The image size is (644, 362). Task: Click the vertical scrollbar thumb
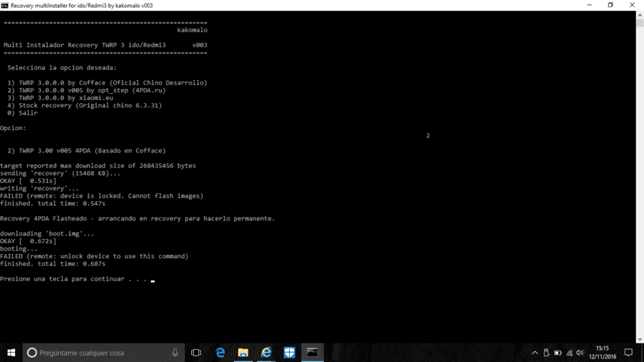[x=640, y=23]
